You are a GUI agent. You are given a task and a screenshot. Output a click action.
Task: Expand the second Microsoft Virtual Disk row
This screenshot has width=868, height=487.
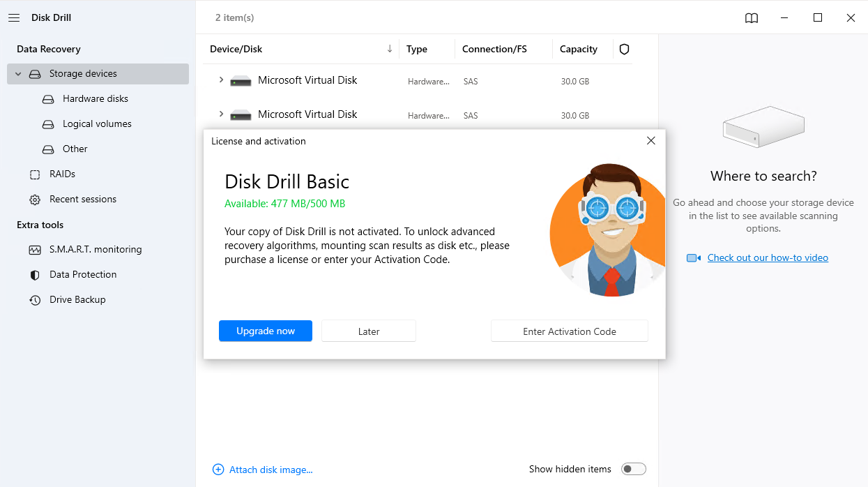222,114
